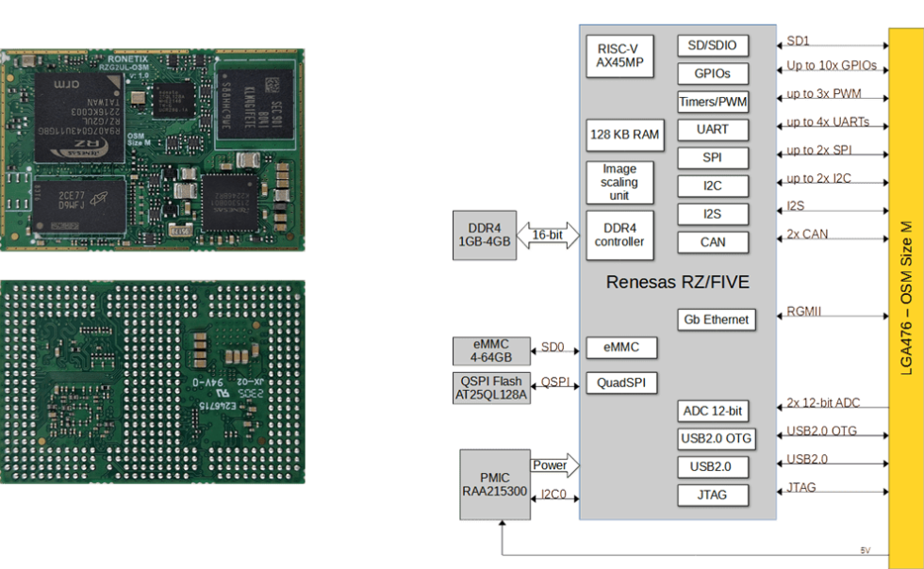Viewport: 924px width, 569px height.
Task: Select the RISC-V AX45MP block
Action: coord(620,56)
